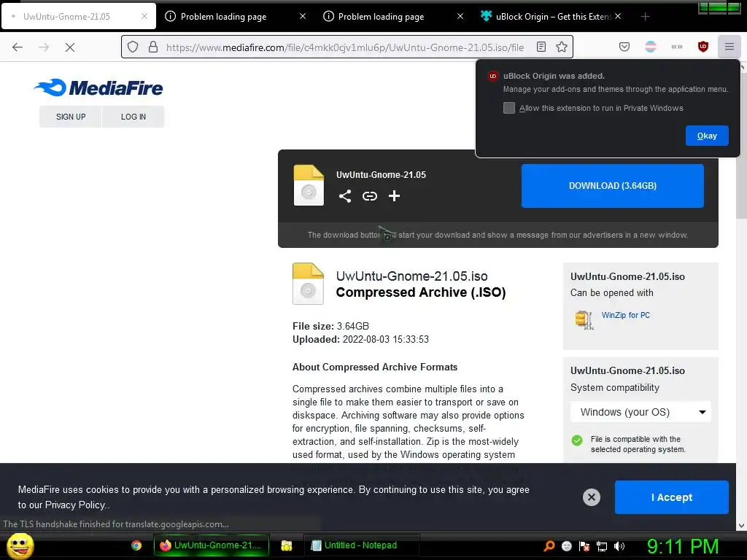
Task: Bookmark this page with the star
Action: pos(562,47)
